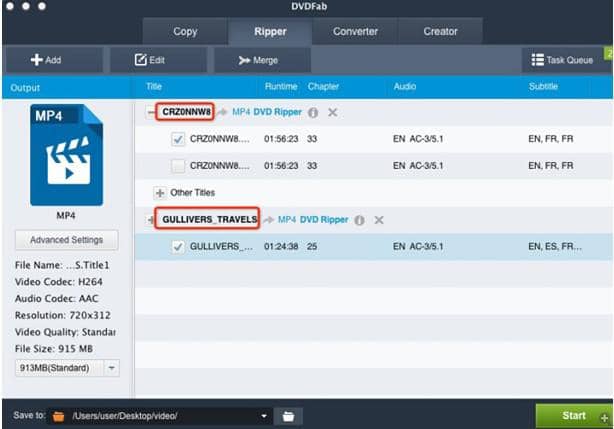This screenshot has height=429, width=614.
Task: Click EN, FR, FR subtitle in second CRZ0NNW8 row
Action: [x=551, y=166]
